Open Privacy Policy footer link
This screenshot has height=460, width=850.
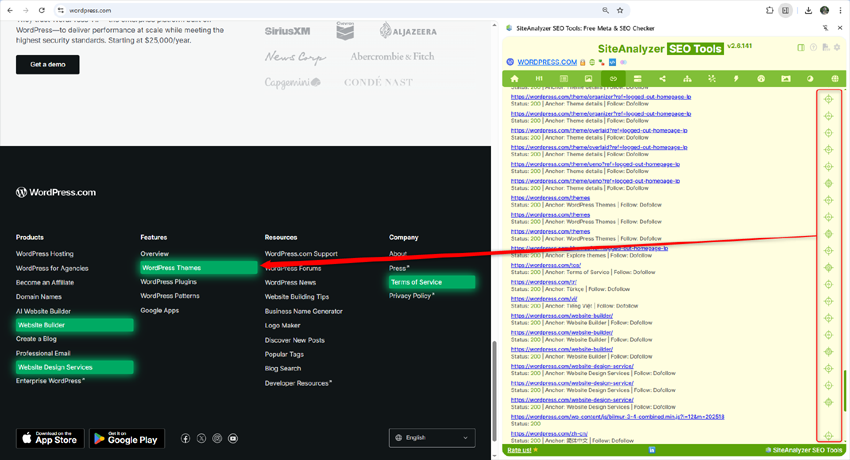tap(411, 296)
